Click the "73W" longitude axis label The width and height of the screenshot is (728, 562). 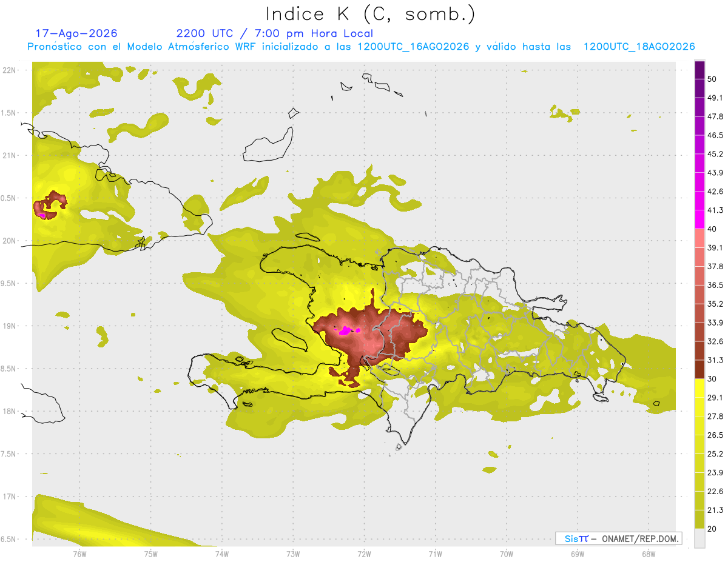pos(293,554)
